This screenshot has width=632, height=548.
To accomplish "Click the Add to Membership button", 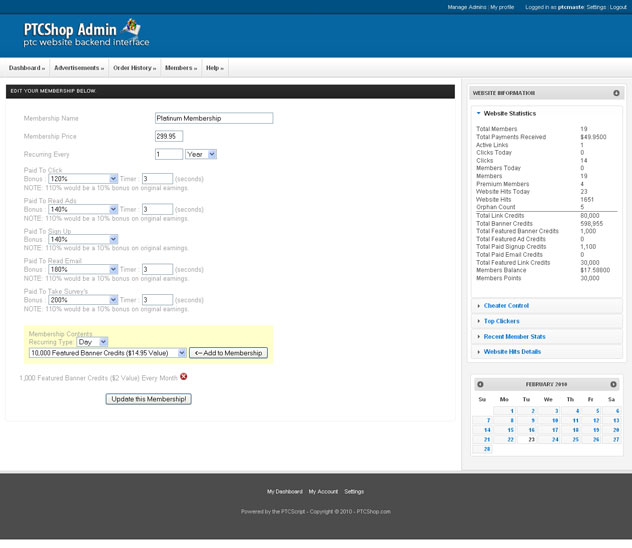I will coord(228,353).
